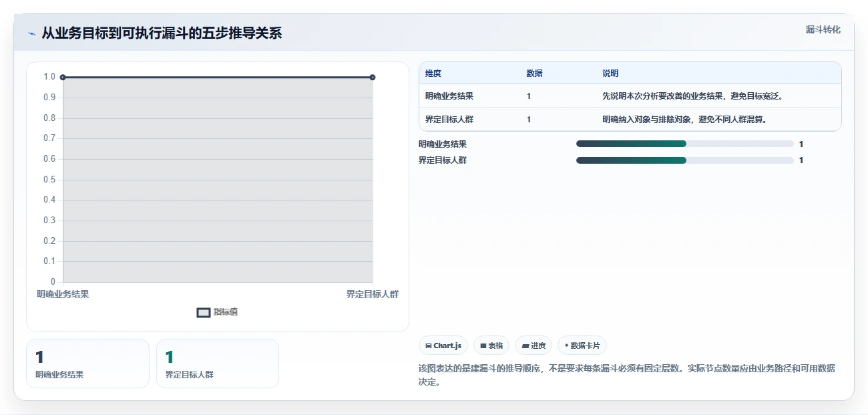Click the chart data point above 界定目标人群
868x415 pixels.
[373, 78]
